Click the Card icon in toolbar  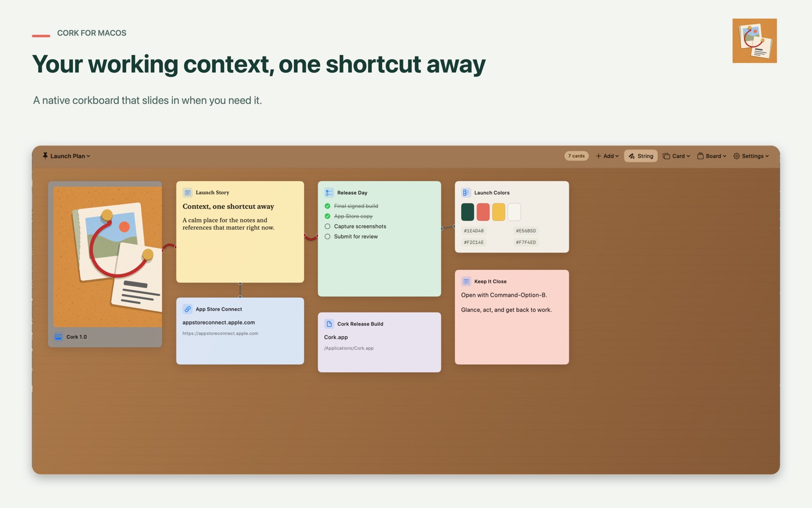[x=666, y=156]
